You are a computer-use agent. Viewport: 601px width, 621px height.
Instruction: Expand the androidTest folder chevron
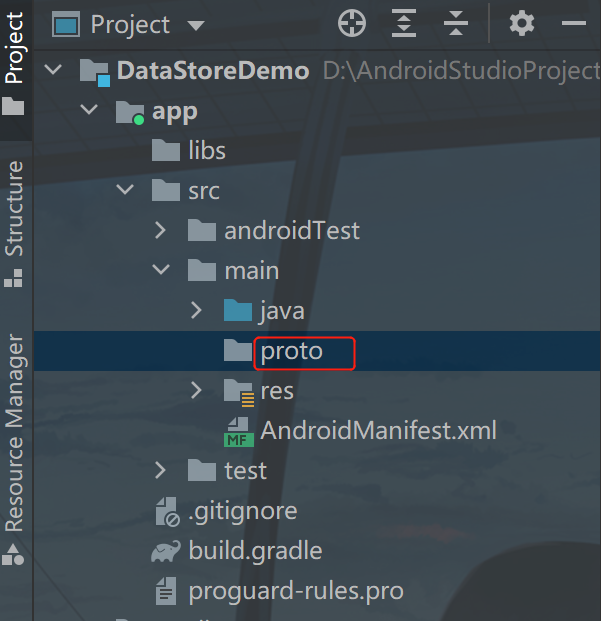click(x=160, y=230)
